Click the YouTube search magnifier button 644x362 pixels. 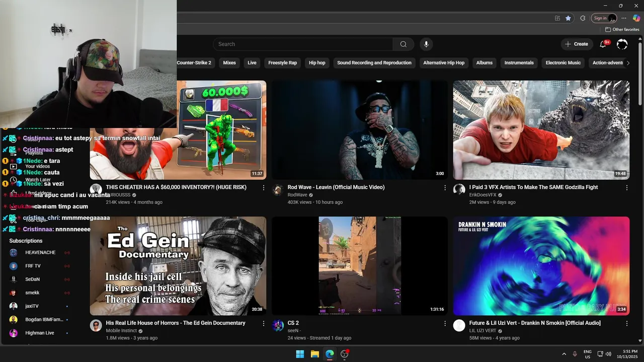(403, 44)
